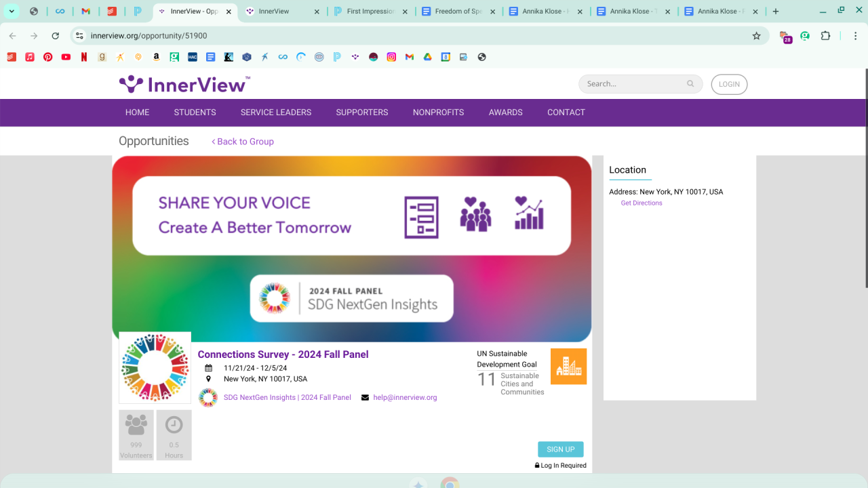The width and height of the screenshot is (868, 488).
Task: Go back to the previous page
Action: point(13,36)
